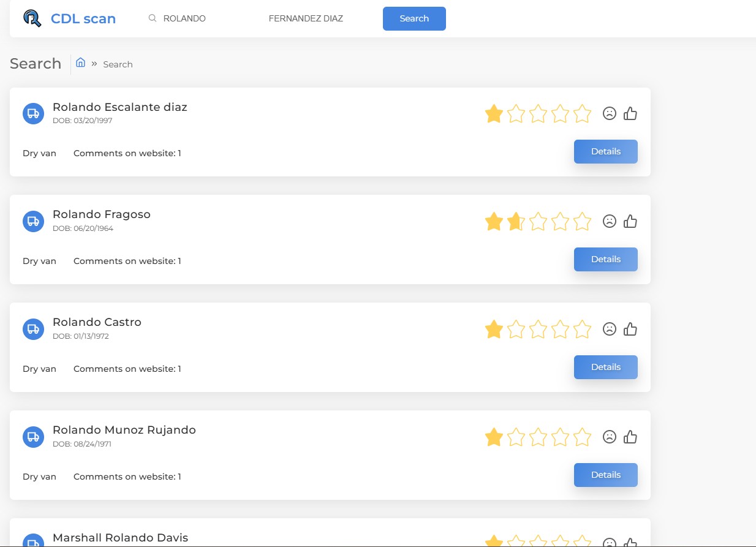This screenshot has width=756, height=547.
Task: Open the Marshall Rolando Davis result
Action: (120, 538)
